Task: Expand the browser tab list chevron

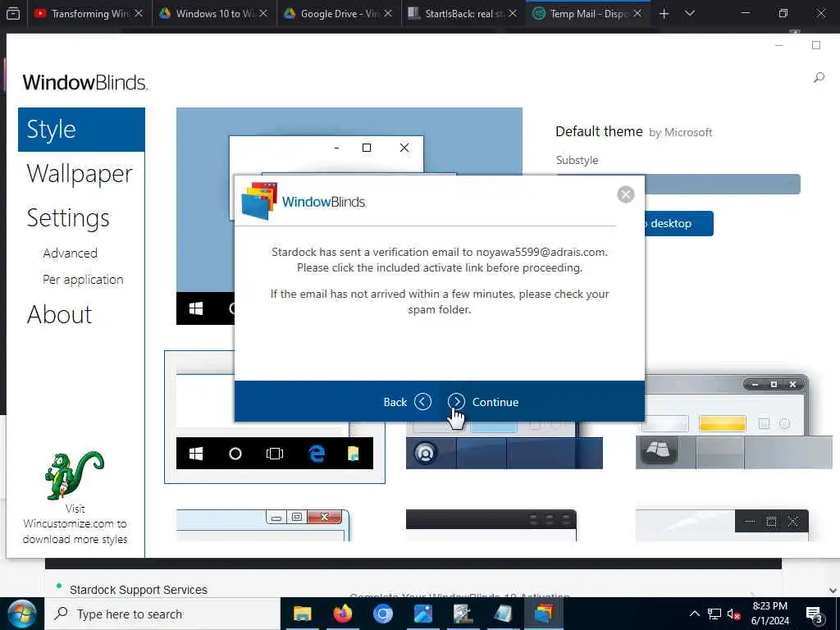Action: (690, 13)
